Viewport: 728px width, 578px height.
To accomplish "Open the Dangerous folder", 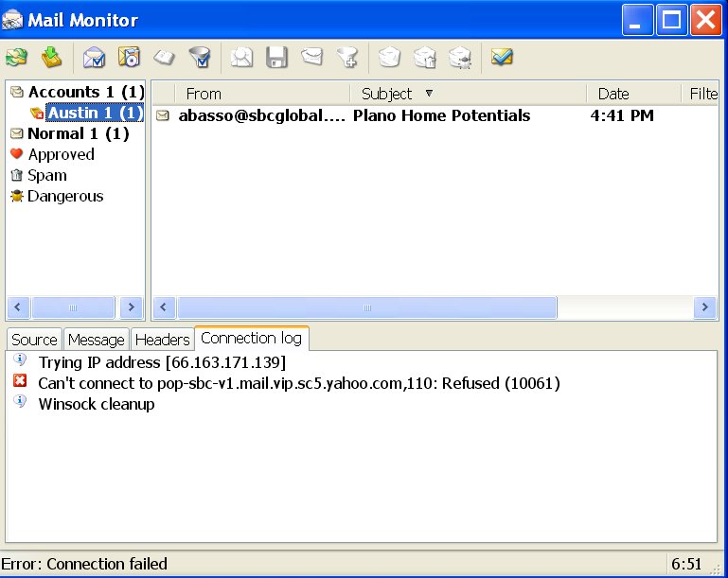I will pos(65,196).
